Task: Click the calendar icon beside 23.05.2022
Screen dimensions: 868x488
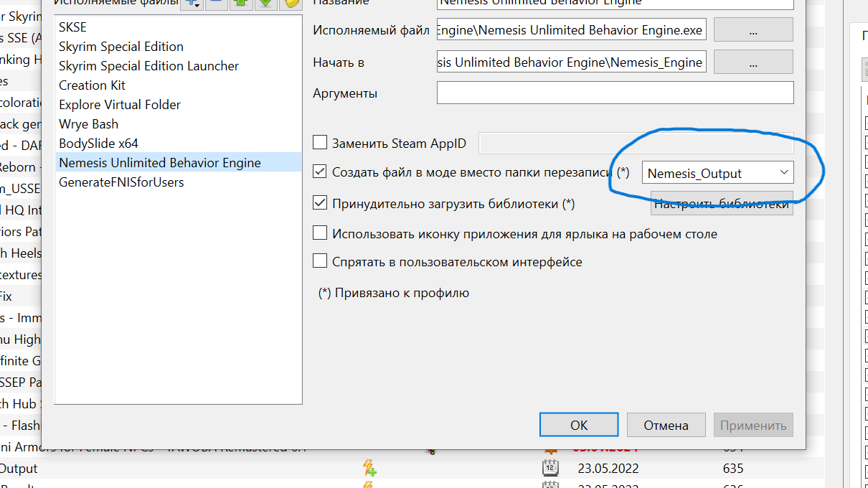Action: point(550,469)
